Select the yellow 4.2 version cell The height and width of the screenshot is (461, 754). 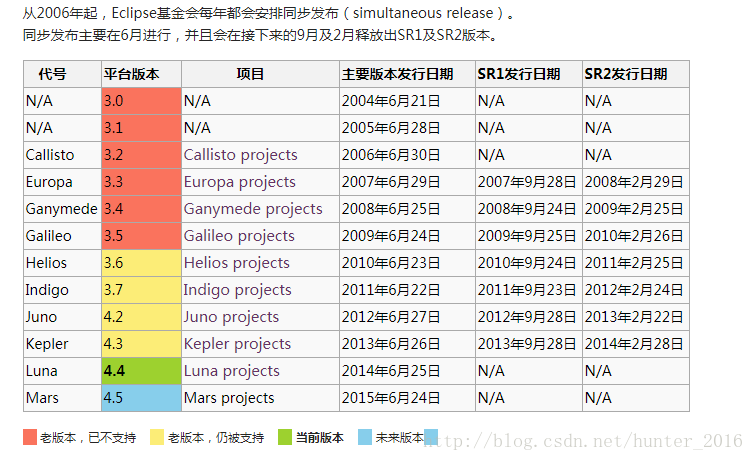(x=141, y=317)
